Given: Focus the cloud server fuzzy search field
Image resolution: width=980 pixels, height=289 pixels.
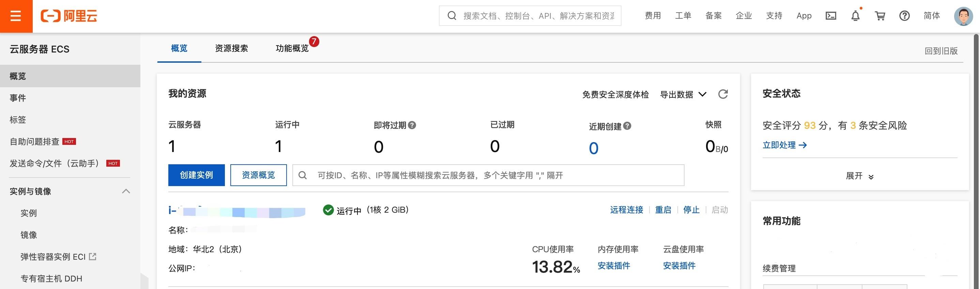Looking at the screenshot, I should click(x=488, y=175).
